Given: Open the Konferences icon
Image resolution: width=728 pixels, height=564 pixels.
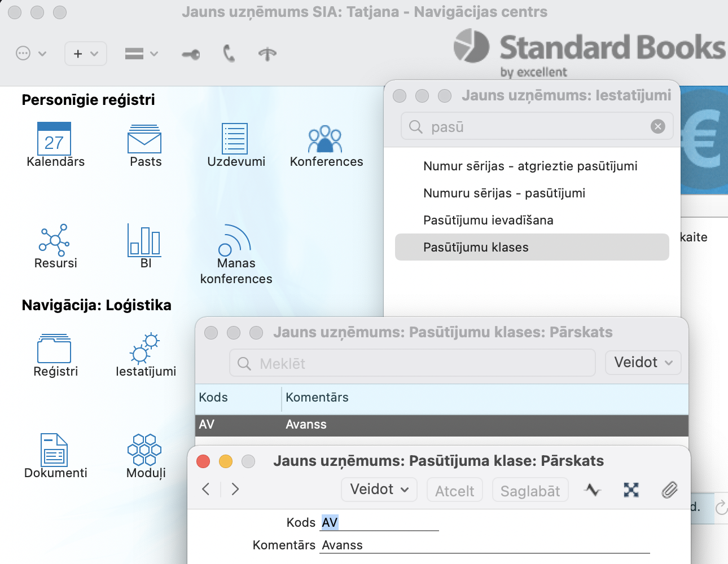Looking at the screenshot, I should pos(325,139).
